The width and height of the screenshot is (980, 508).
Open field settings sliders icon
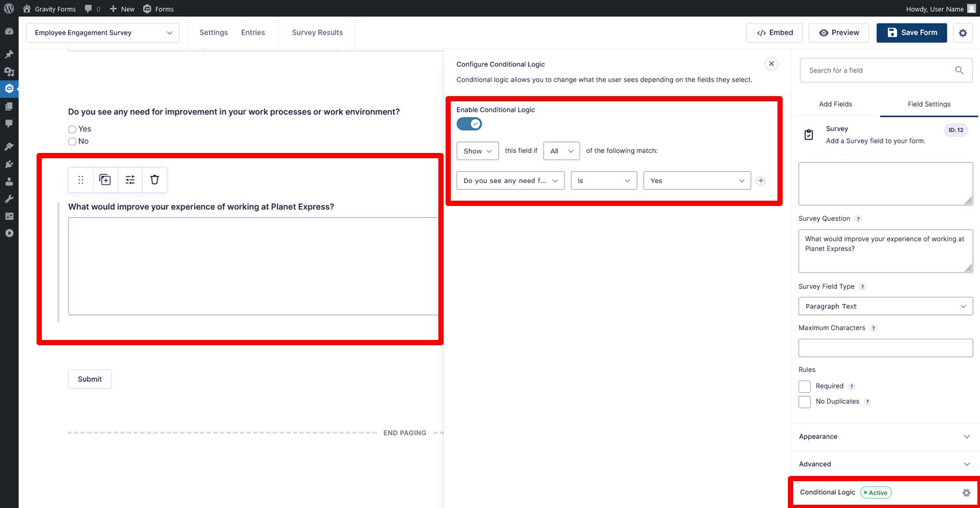(130, 180)
